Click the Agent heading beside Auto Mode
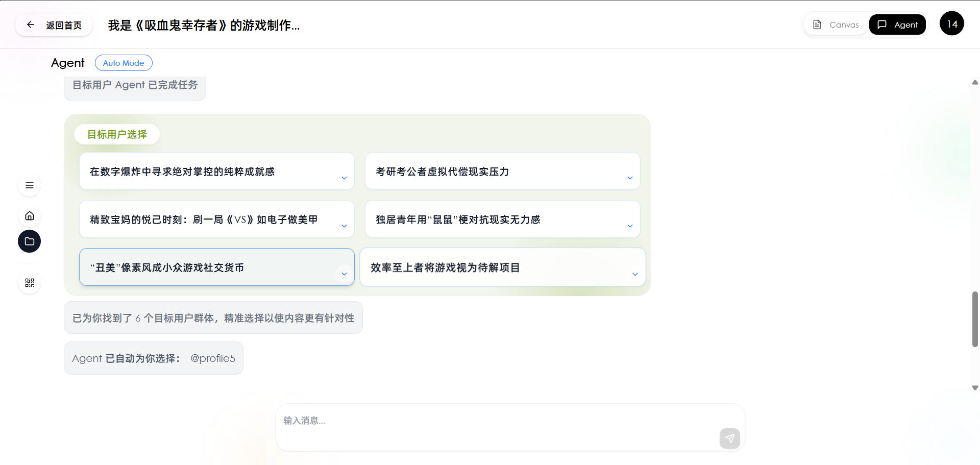980x465 pixels. click(68, 63)
